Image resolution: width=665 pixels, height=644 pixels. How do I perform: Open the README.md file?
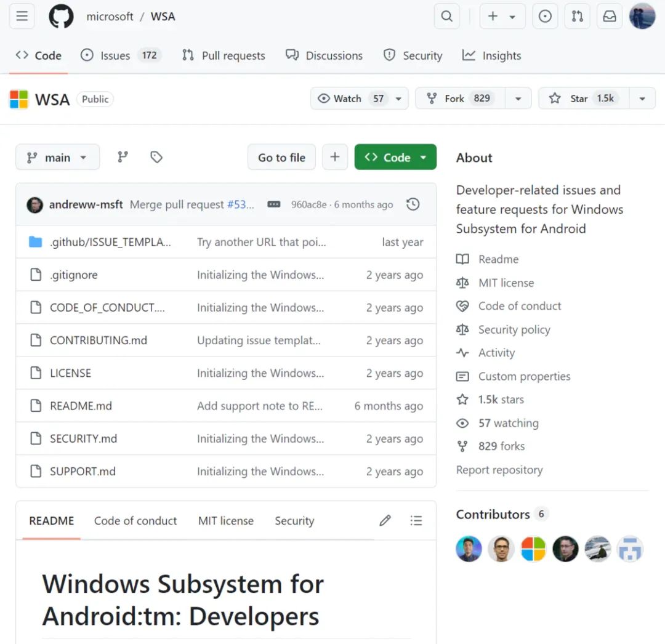81,406
